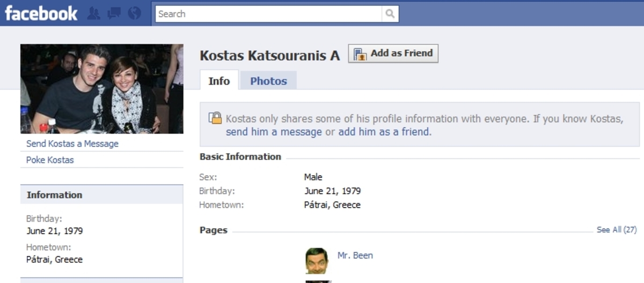Click the Send Kostas a Message link

72,144
